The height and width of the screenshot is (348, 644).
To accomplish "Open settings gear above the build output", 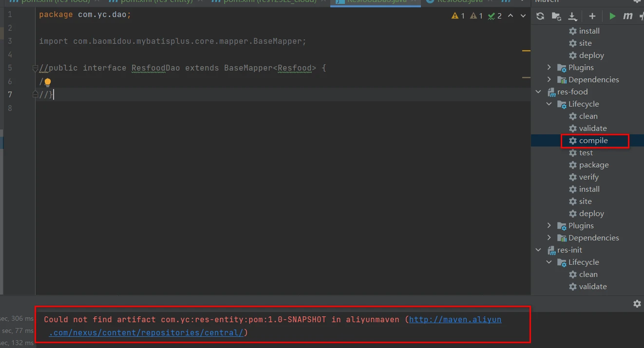I will [636, 304].
